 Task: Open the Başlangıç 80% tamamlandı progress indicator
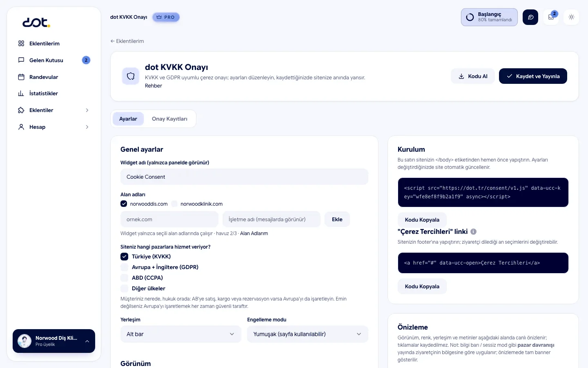point(489,17)
